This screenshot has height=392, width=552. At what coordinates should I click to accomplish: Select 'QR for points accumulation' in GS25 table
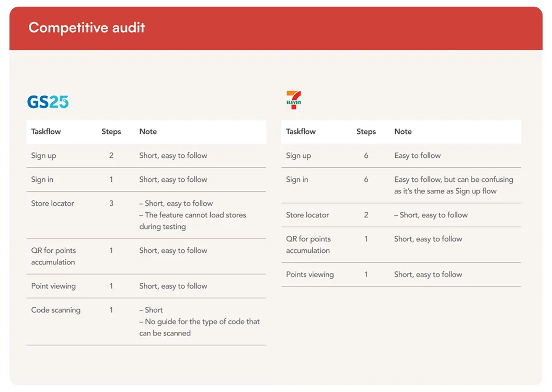coord(53,256)
